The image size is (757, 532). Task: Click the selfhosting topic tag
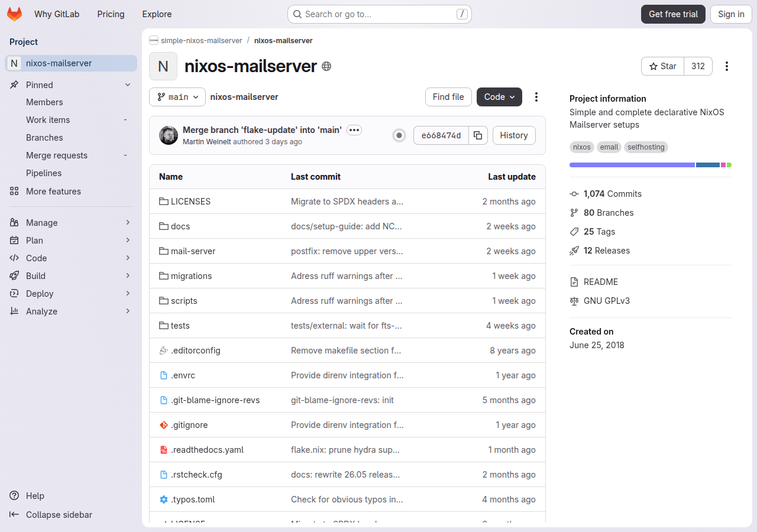(646, 147)
